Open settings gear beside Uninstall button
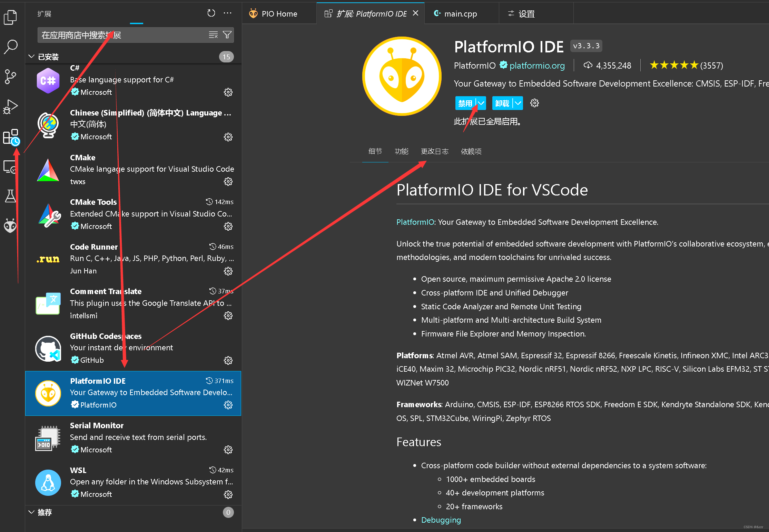This screenshot has width=769, height=532. coord(534,103)
